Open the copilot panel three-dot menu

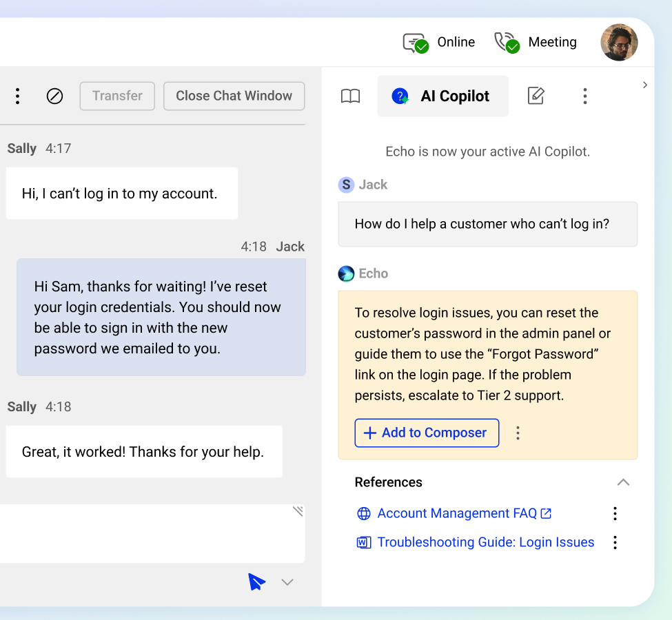(x=584, y=96)
